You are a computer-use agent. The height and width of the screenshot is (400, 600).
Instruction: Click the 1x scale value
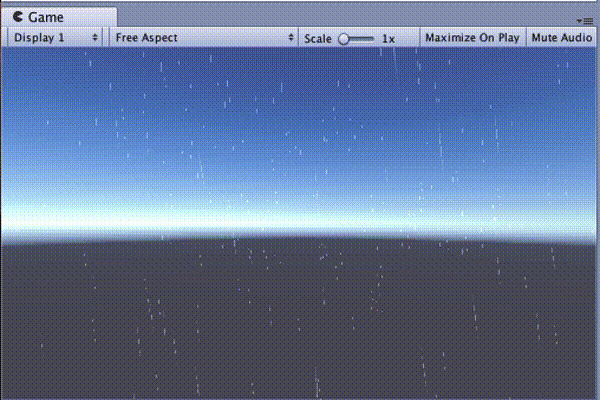click(x=388, y=38)
